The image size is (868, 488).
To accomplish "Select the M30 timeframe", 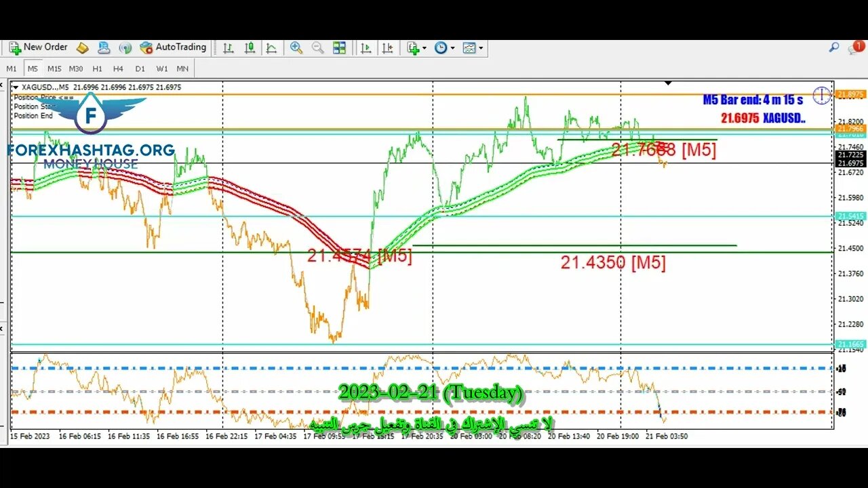I will pos(76,68).
